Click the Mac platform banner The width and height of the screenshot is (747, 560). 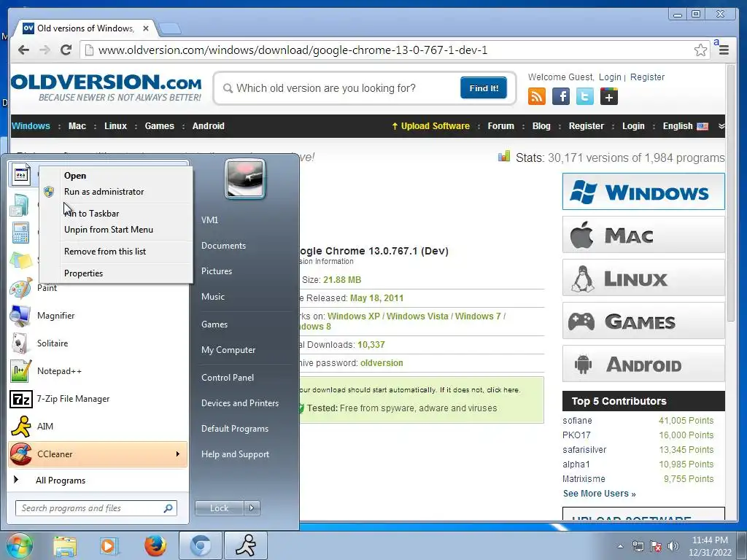(x=643, y=235)
